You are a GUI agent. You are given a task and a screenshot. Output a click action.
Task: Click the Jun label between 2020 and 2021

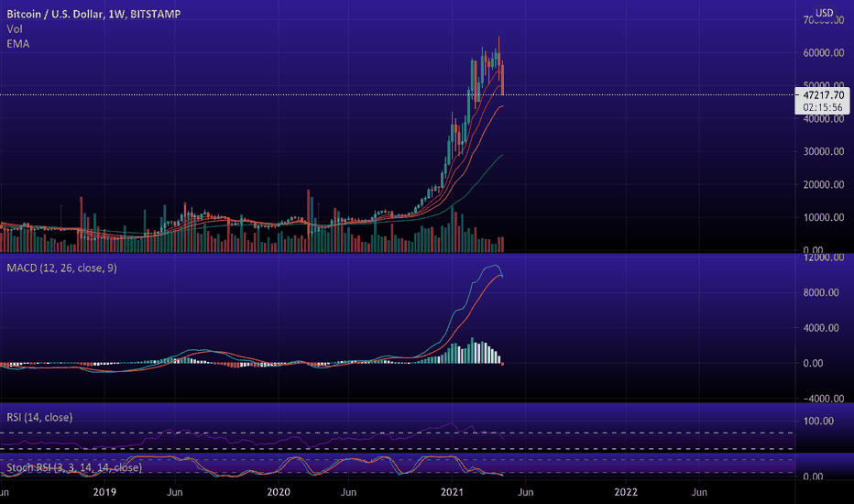click(348, 492)
